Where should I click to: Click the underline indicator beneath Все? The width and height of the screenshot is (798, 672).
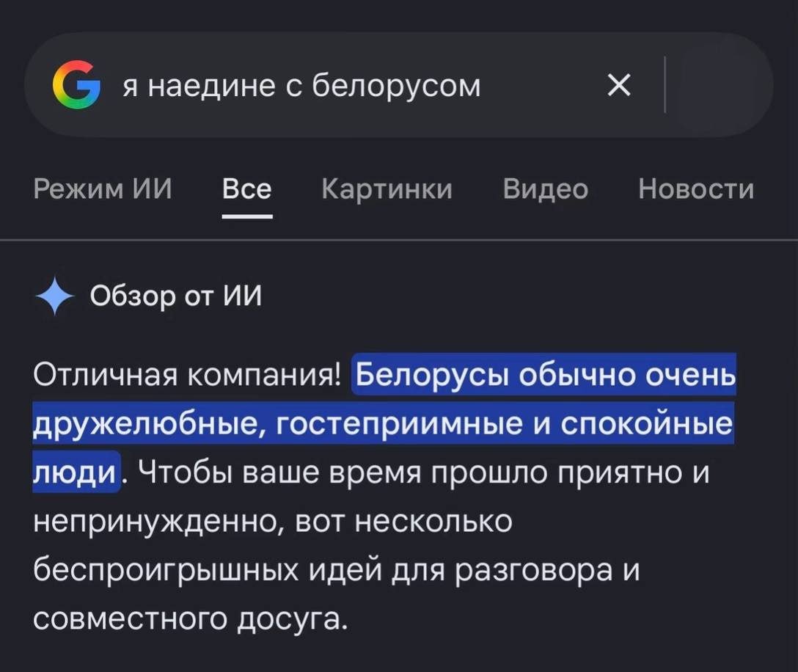pos(247,217)
